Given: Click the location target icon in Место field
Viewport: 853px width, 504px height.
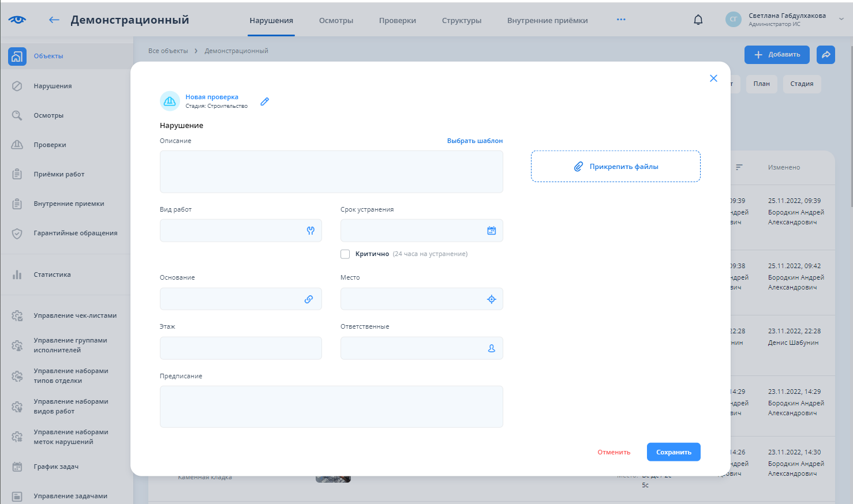Looking at the screenshot, I should click(491, 299).
